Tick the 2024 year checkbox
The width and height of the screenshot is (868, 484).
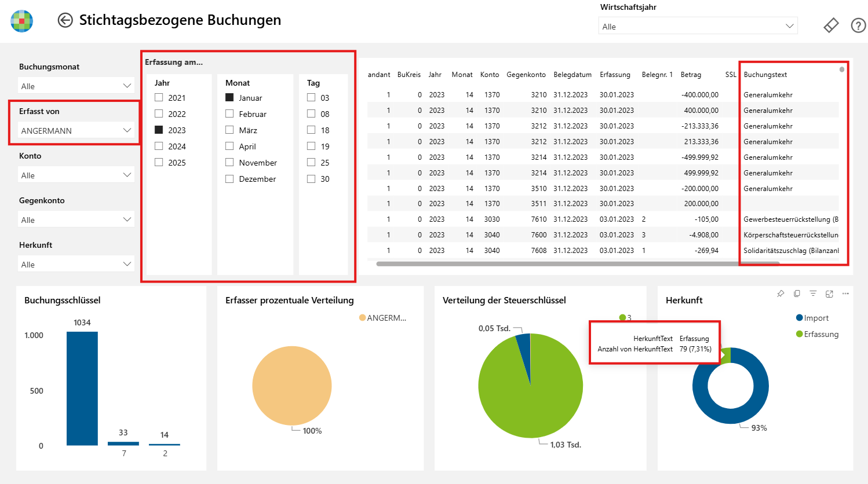click(x=159, y=146)
